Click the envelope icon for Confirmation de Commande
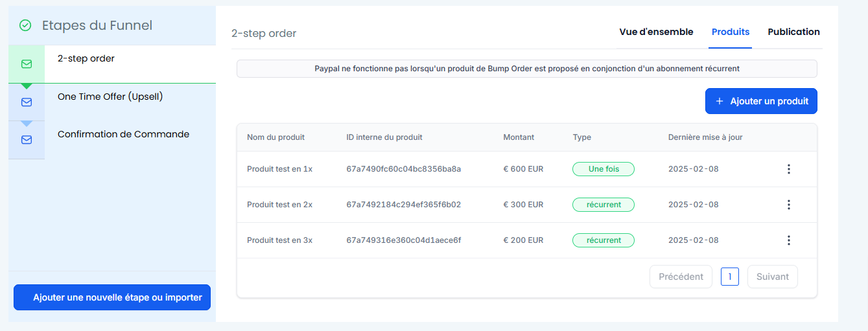 coord(27,140)
